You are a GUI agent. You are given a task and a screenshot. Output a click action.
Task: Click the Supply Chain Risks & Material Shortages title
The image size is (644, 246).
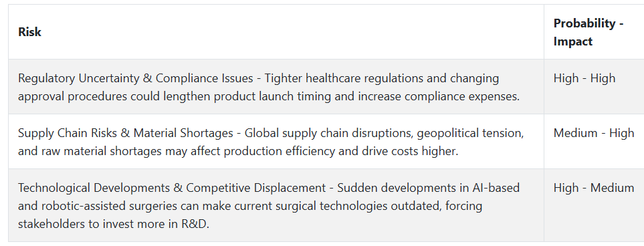[x=126, y=133]
